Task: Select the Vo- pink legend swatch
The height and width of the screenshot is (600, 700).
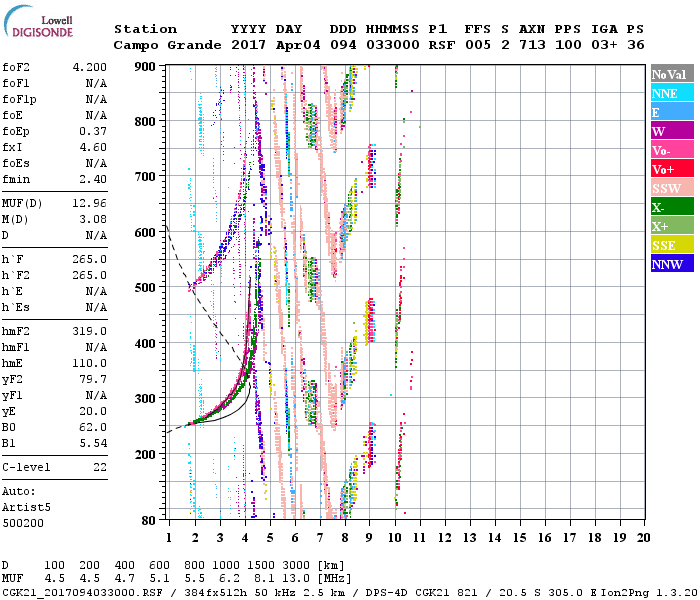Action: [x=672, y=150]
